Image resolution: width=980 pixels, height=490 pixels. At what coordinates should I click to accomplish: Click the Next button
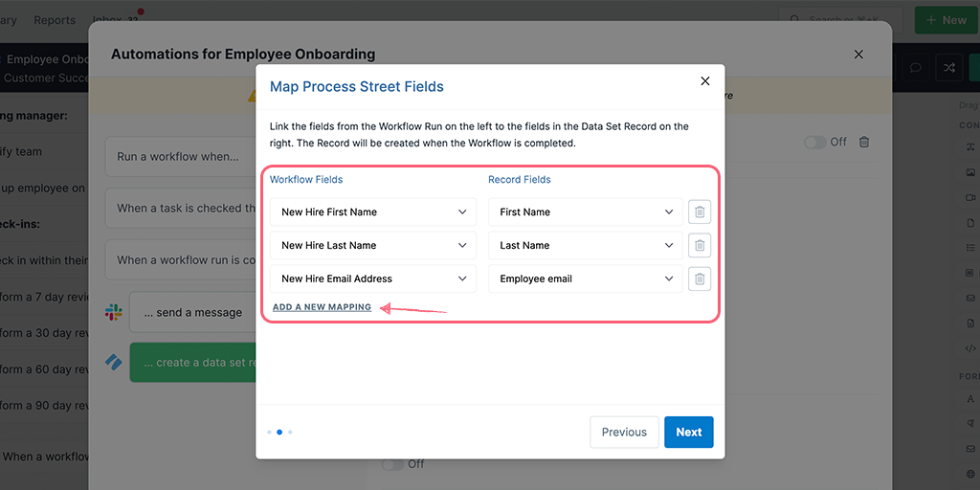click(x=689, y=432)
